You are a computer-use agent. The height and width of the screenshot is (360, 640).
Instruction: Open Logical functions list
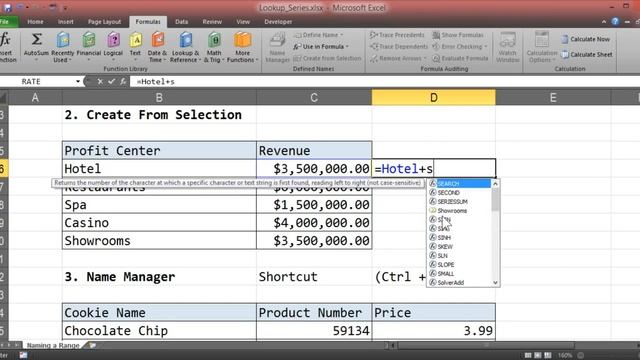113,47
